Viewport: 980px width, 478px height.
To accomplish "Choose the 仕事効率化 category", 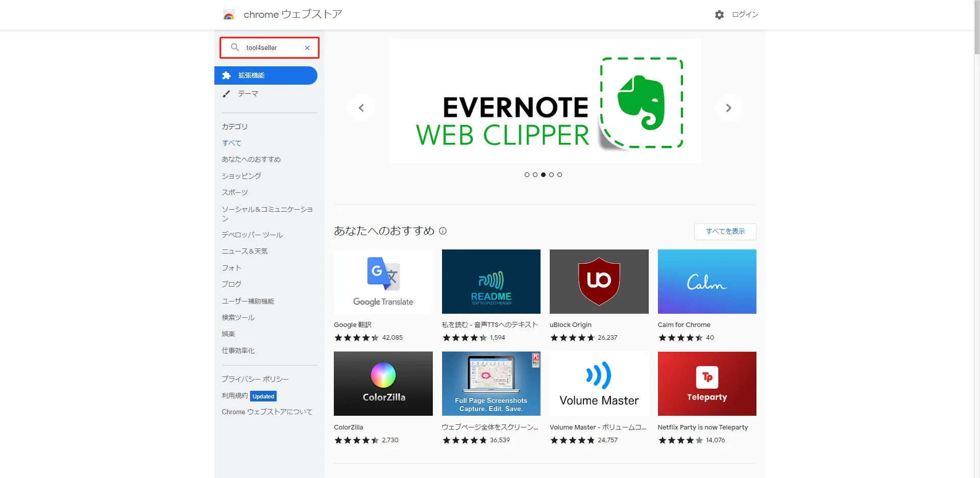I will (x=238, y=350).
